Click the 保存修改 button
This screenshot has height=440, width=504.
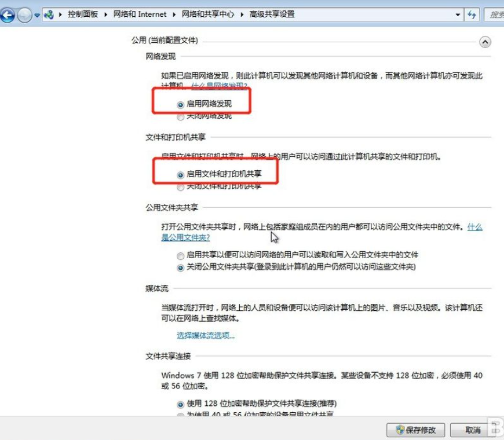click(x=415, y=430)
